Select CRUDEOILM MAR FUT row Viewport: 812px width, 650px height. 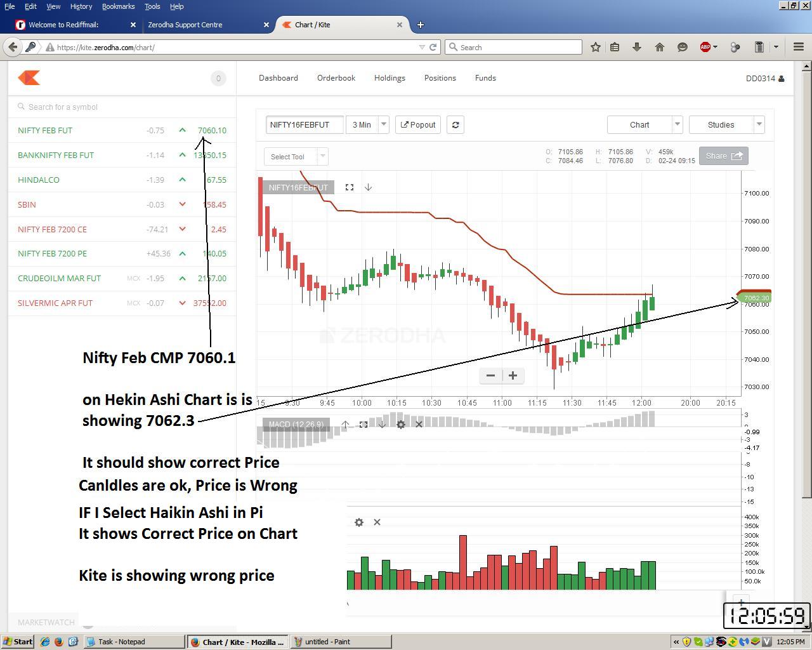[122, 278]
